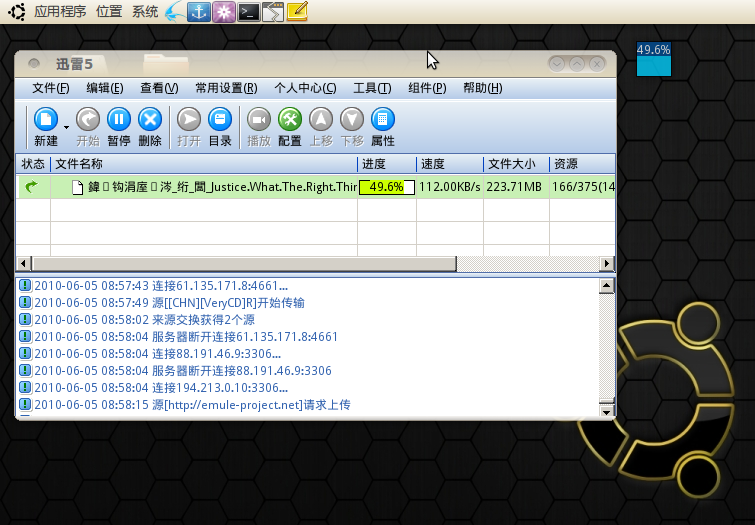Sort by the 速度 column header
The height and width of the screenshot is (525, 755).
coord(448,164)
